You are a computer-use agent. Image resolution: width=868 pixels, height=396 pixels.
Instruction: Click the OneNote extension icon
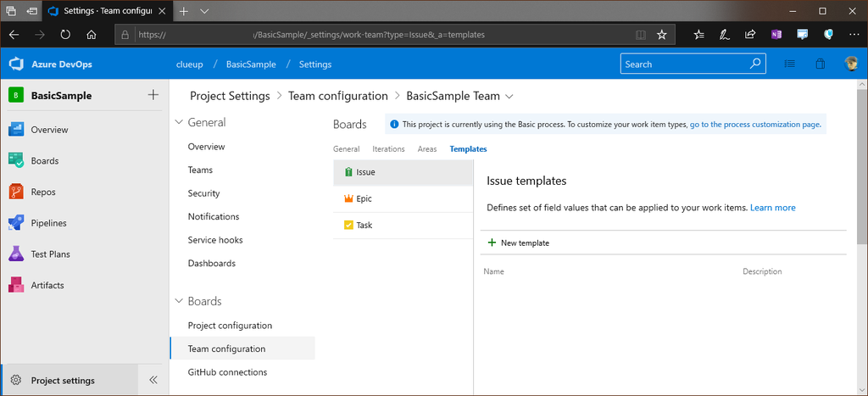point(776,34)
